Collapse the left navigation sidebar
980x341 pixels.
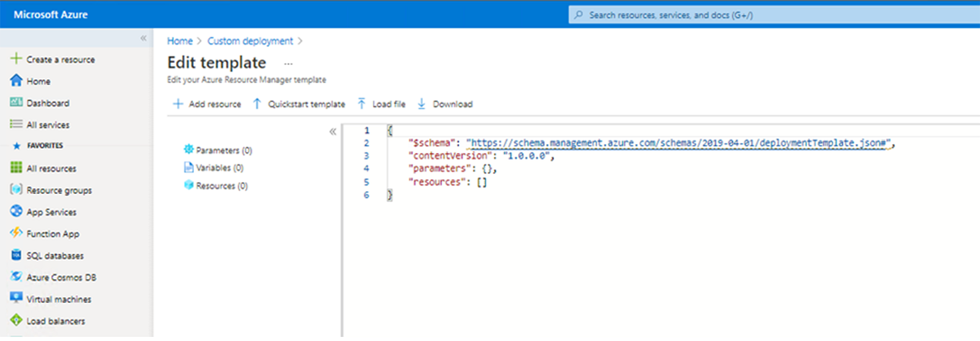pos(143,38)
